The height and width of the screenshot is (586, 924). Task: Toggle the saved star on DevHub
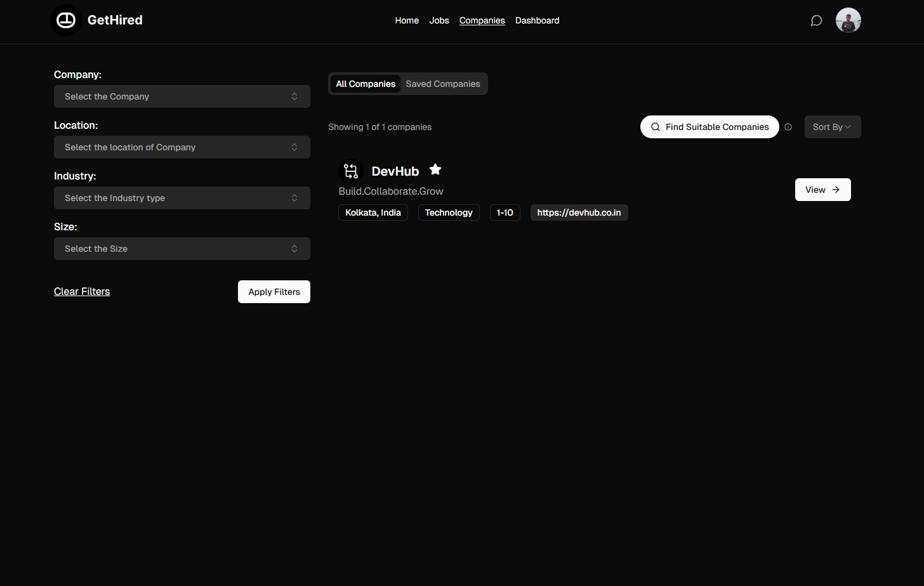[x=435, y=169]
